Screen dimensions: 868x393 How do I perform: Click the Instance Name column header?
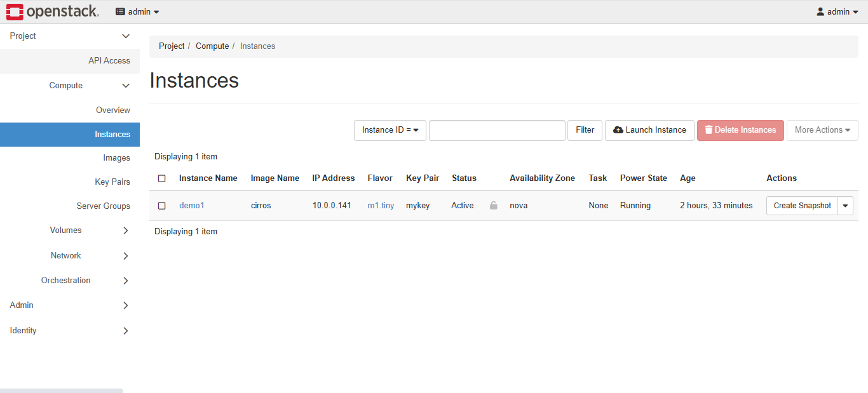208,178
